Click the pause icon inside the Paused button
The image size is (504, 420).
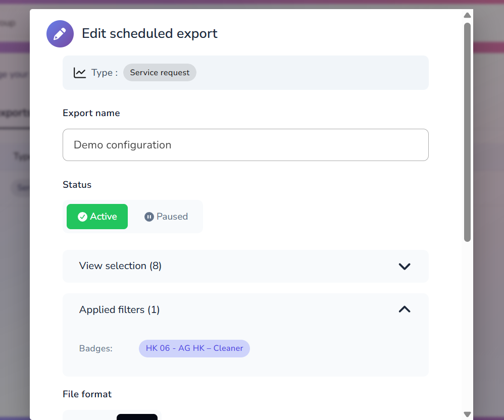point(148,217)
